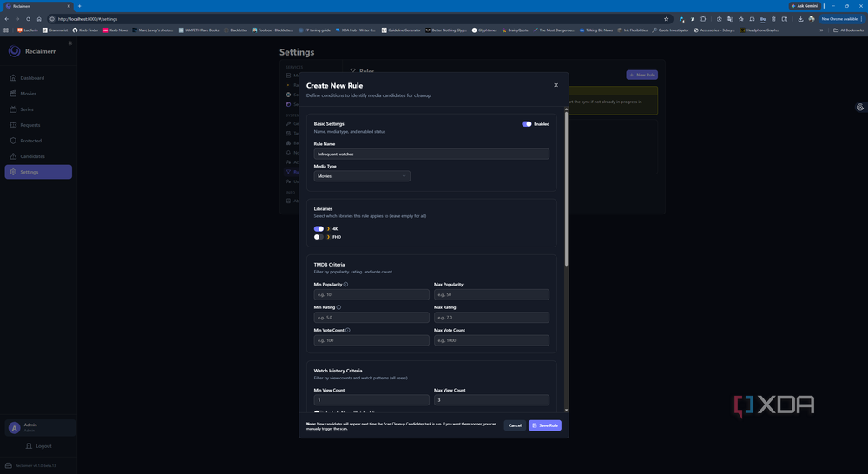
Task: Open the Chrome downloads icon
Action: [800, 19]
